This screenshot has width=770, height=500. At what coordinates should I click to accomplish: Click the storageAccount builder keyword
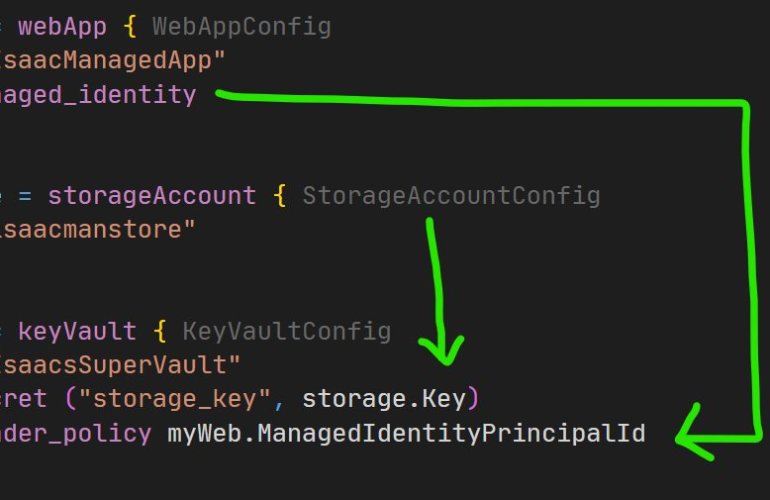(151, 195)
